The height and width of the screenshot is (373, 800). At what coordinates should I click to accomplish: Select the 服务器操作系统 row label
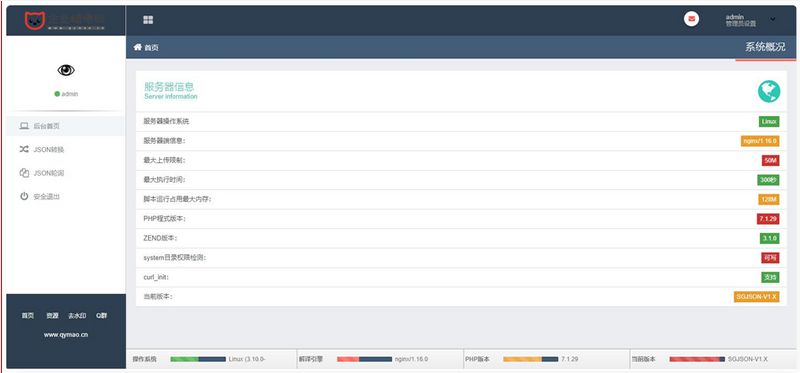166,121
